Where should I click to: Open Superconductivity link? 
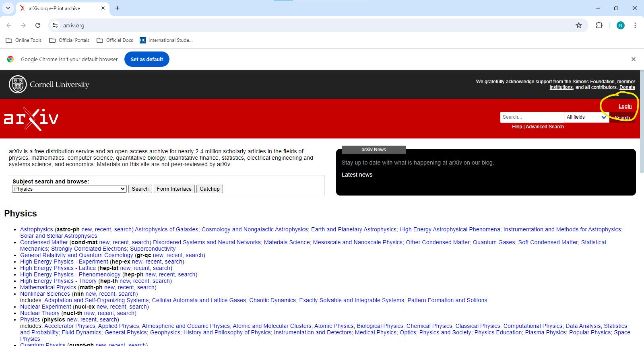tap(153, 249)
